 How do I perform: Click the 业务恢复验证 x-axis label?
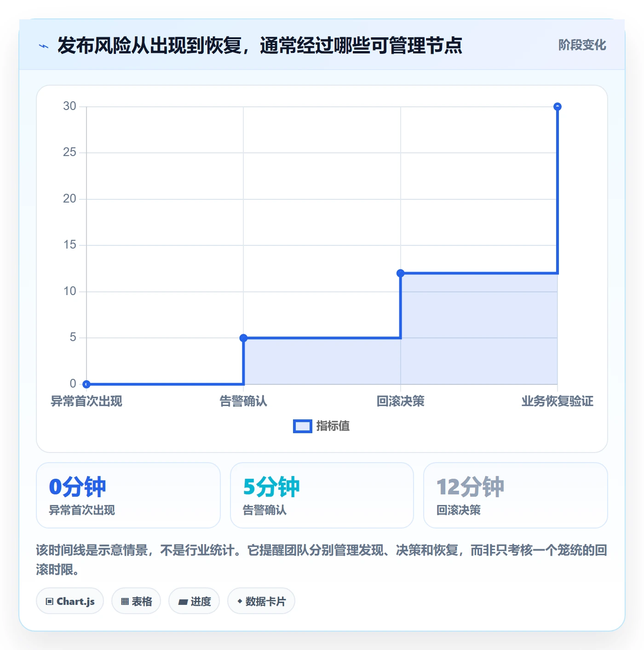tap(558, 401)
